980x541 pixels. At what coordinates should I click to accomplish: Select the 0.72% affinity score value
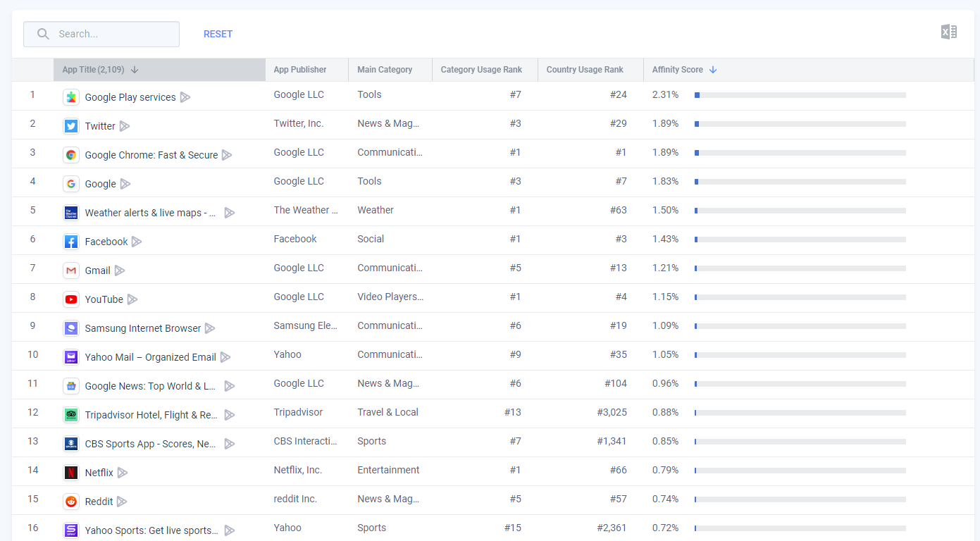click(x=666, y=528)
